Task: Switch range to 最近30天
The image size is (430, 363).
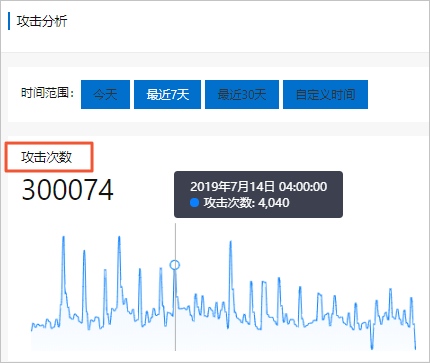Action: point(242,94)
